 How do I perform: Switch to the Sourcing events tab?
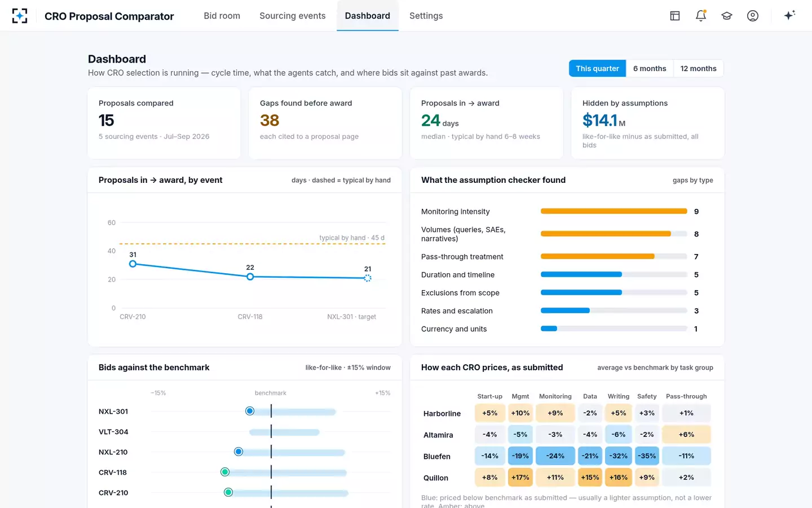(292, 16)
